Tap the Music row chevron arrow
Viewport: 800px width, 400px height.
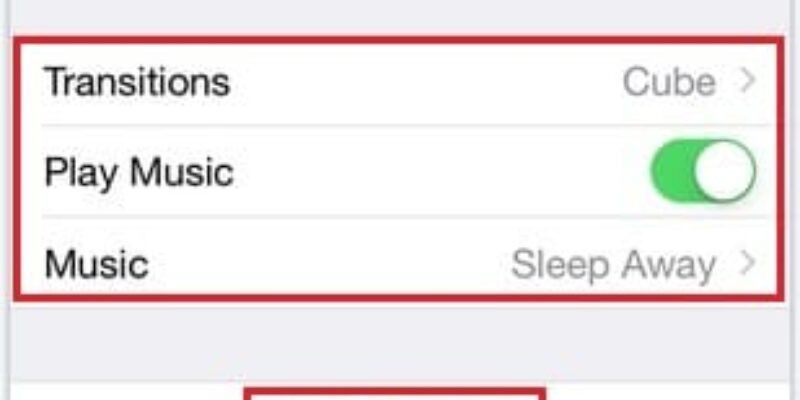tap(747, 264)
